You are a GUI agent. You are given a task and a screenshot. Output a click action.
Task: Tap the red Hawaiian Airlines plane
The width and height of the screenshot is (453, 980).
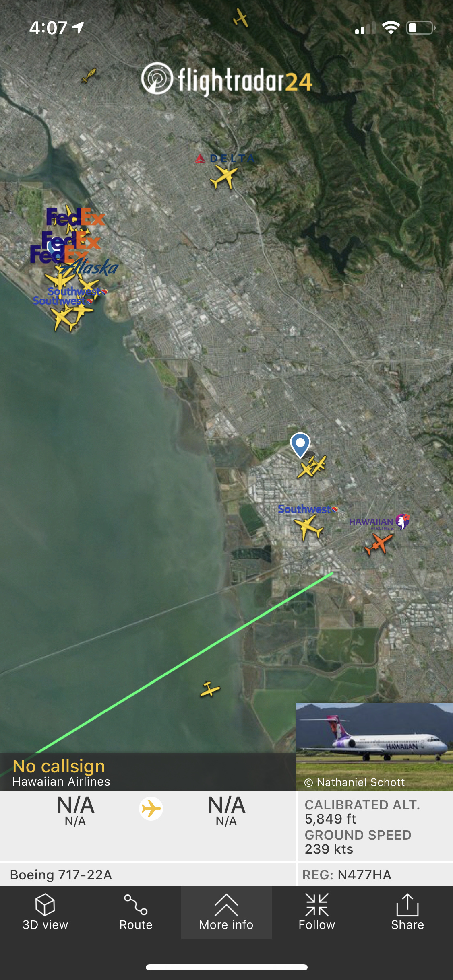point(379,544)
